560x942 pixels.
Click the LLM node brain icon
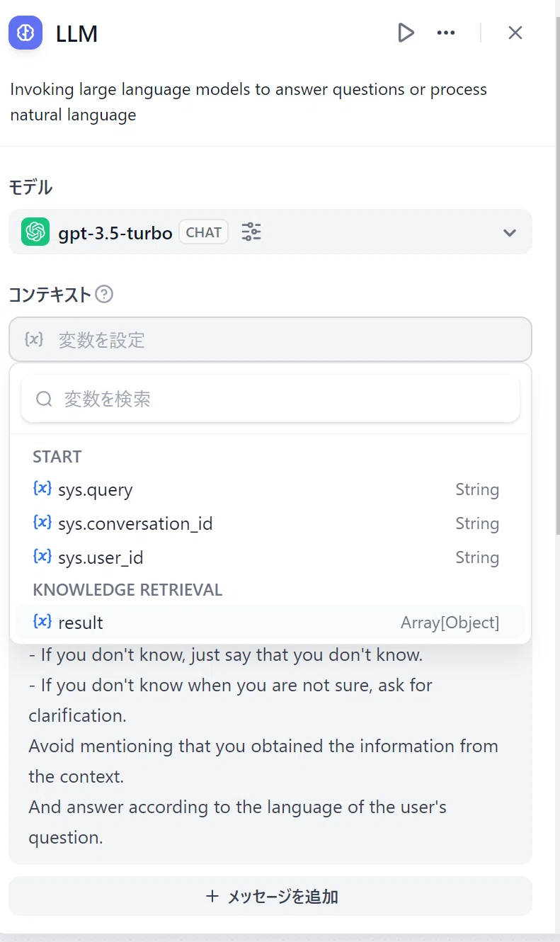(x=25, y=33)
